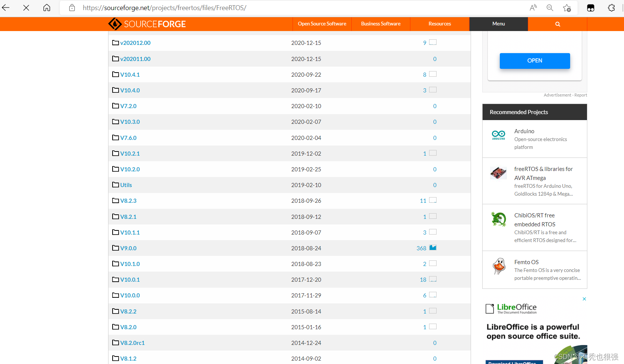The image size is (624, 364).
Task: Open the Business Software menu
Action: click(380, 24)
